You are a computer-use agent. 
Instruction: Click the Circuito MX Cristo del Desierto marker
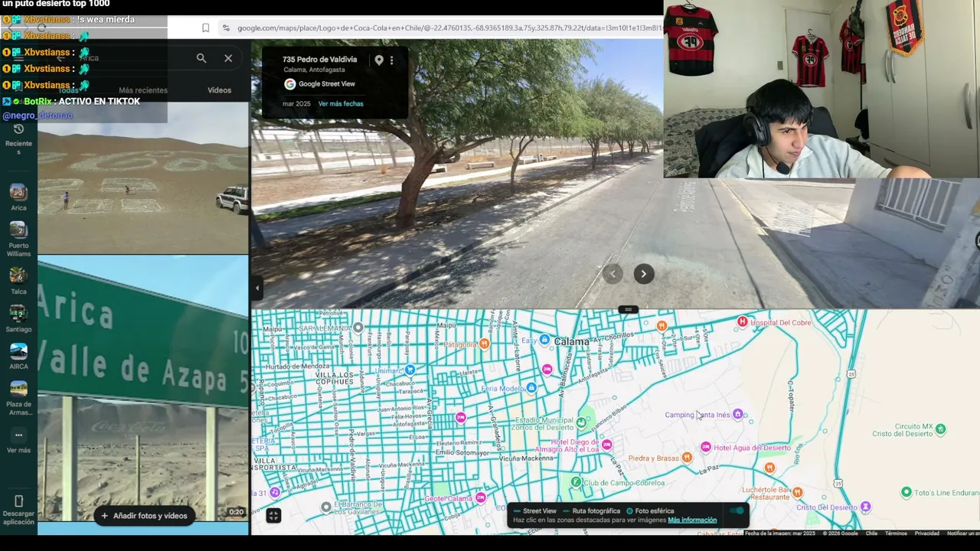pos(941,430)
